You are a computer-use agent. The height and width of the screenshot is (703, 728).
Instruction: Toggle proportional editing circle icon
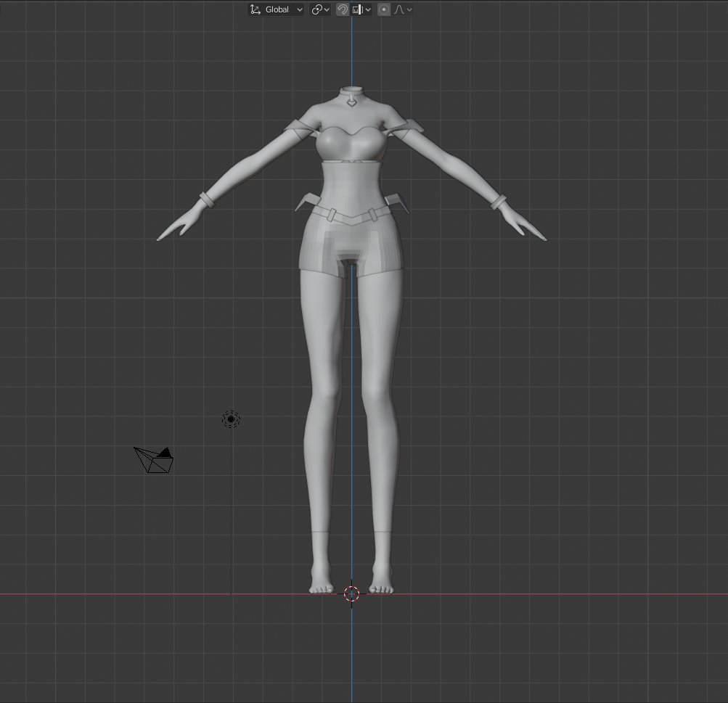click(384, 9)
